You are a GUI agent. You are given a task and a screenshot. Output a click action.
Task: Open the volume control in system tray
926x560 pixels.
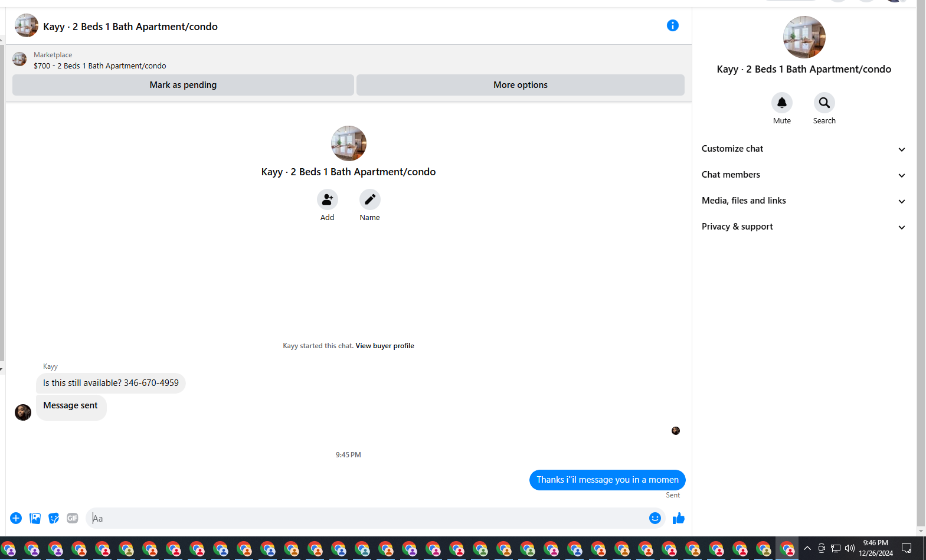coord(849,548)
